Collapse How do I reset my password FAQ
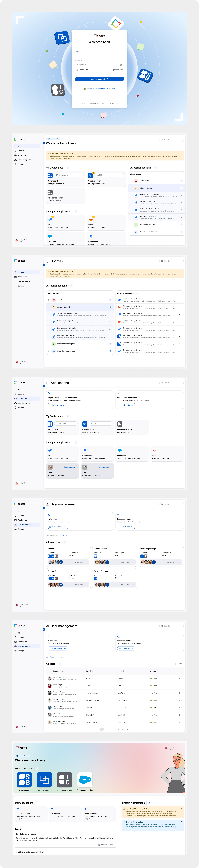The image size is (199, 868). coord(114,834)
